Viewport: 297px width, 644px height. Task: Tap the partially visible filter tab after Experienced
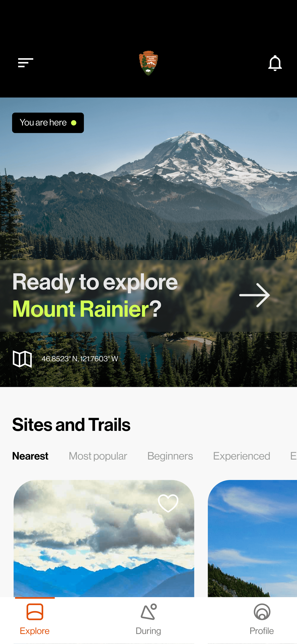[293, 456]
